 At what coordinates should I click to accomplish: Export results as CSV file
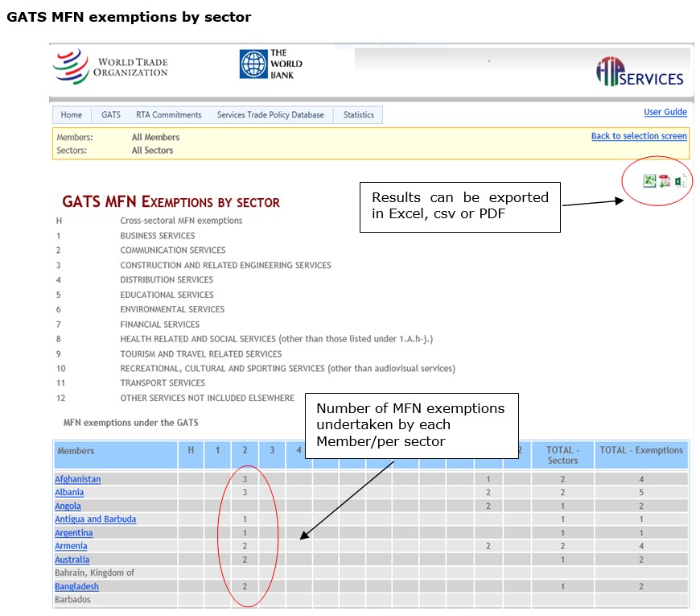681,181
